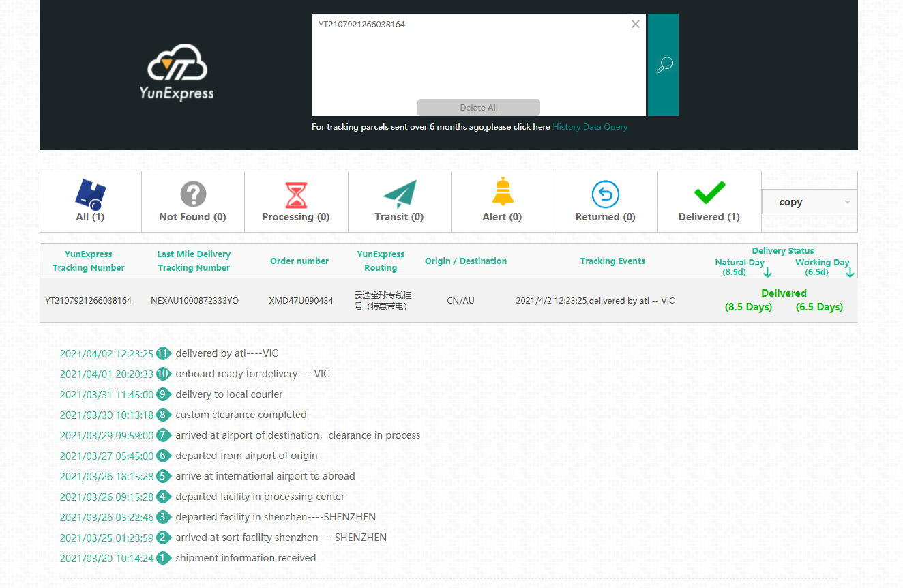Click the step 11 delivered event marker
The image size is (903, 588).
point(163,353)
